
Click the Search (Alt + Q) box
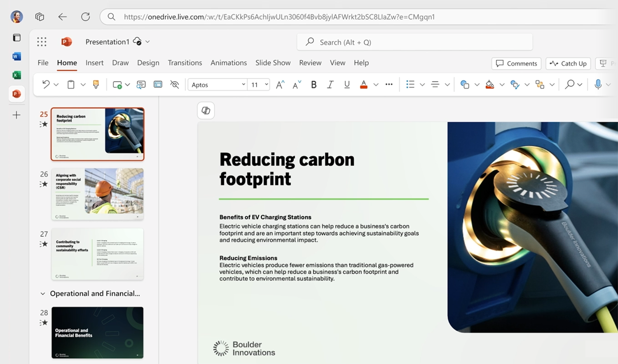click(x=414, y=42)
